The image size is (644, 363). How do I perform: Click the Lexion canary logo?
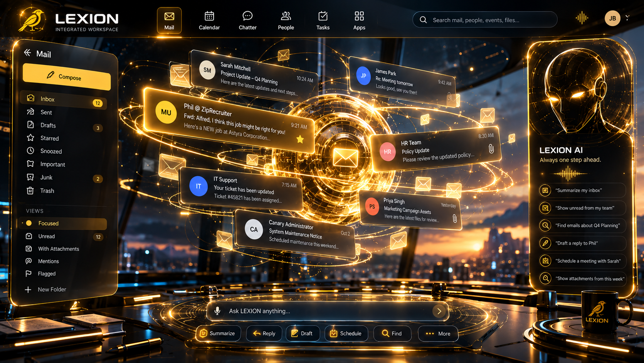pyautogui.click(x=32, y=20)
